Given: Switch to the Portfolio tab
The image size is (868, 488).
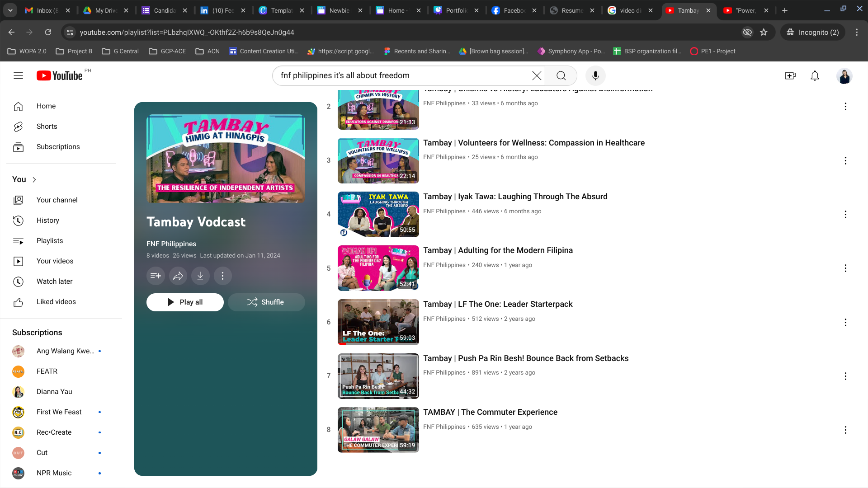Looking at the screenshot, I should [456, 10].
